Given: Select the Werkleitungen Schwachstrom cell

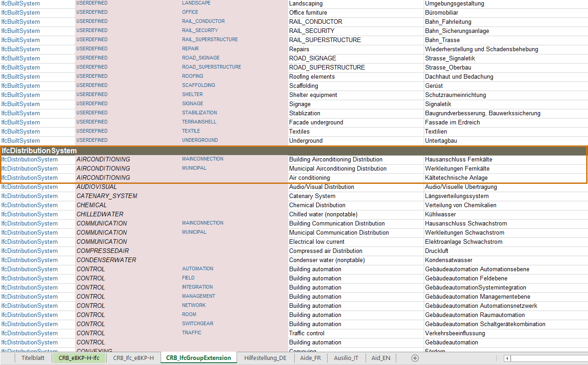Looking at the screenshot, I should pyautogui.click(x=506, y=232).
